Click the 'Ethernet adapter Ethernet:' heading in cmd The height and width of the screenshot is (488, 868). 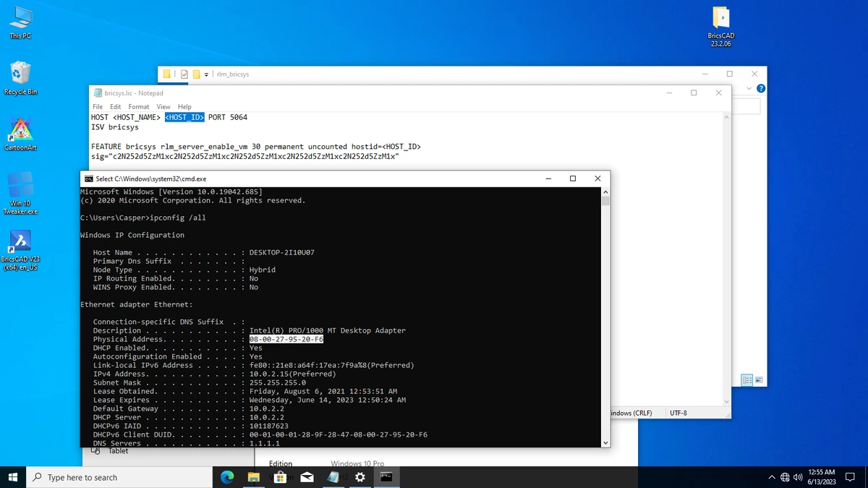tap(137, 304)
